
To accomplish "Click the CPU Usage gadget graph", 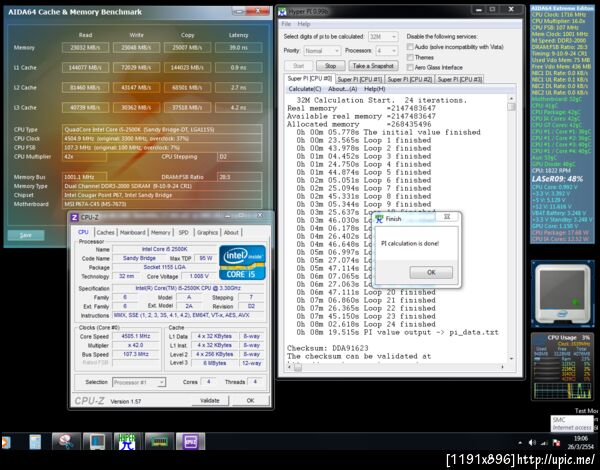I will tap(562, 391).
